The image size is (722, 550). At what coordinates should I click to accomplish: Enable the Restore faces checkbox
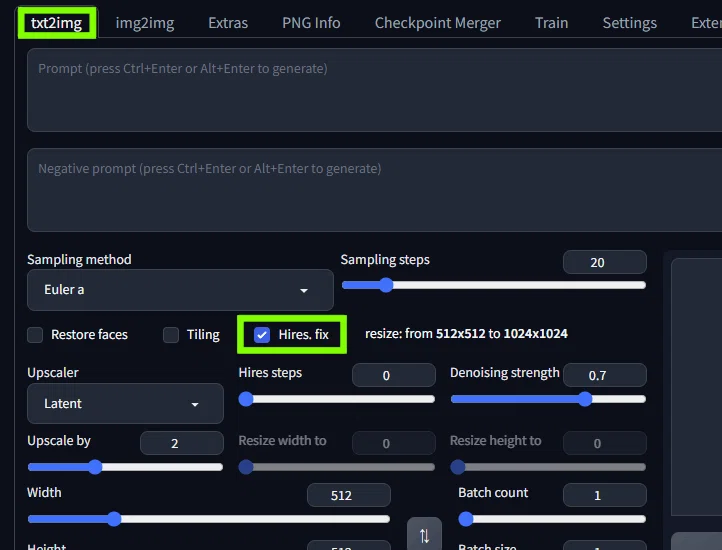pyautogui.click(x=35, y=335)
